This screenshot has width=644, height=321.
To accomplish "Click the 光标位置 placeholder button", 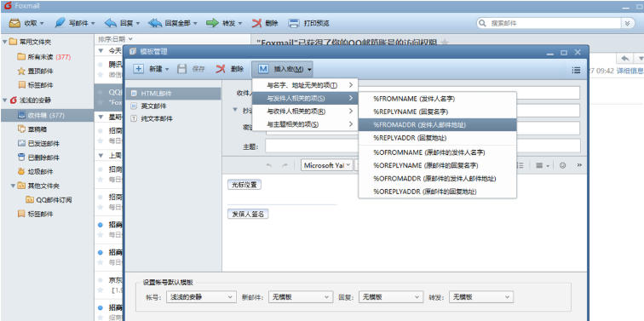I will (244, 185).
